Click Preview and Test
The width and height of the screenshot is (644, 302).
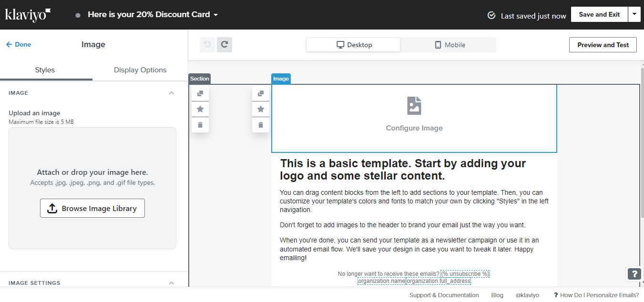pos(603,45)
